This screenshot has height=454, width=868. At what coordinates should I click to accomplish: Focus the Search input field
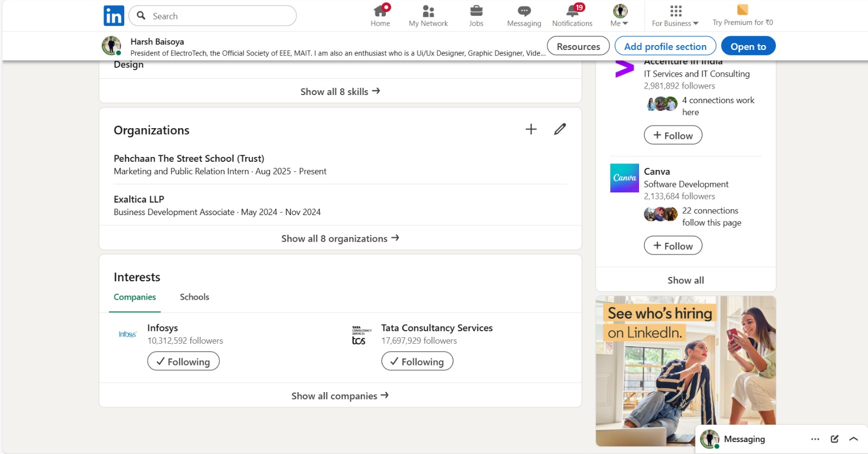[213, 16]
